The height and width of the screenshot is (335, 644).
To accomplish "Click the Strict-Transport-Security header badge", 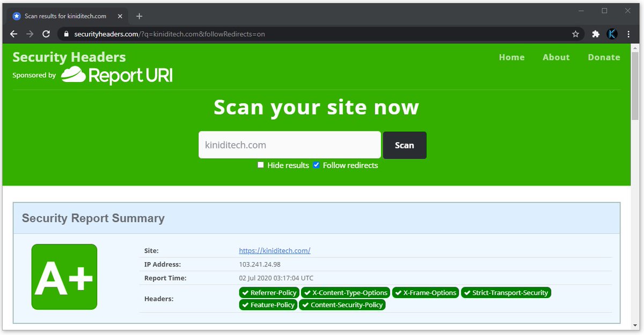I will pyautogui.click(x=506, y=292).
